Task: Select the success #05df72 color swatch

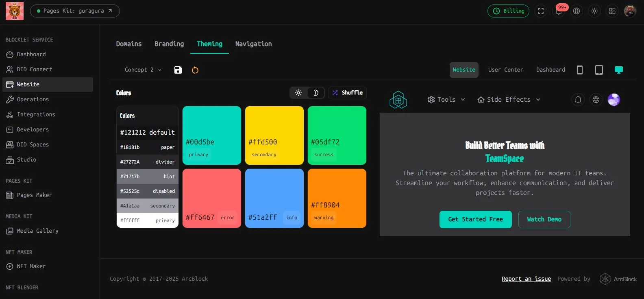Action: point(337,135)
